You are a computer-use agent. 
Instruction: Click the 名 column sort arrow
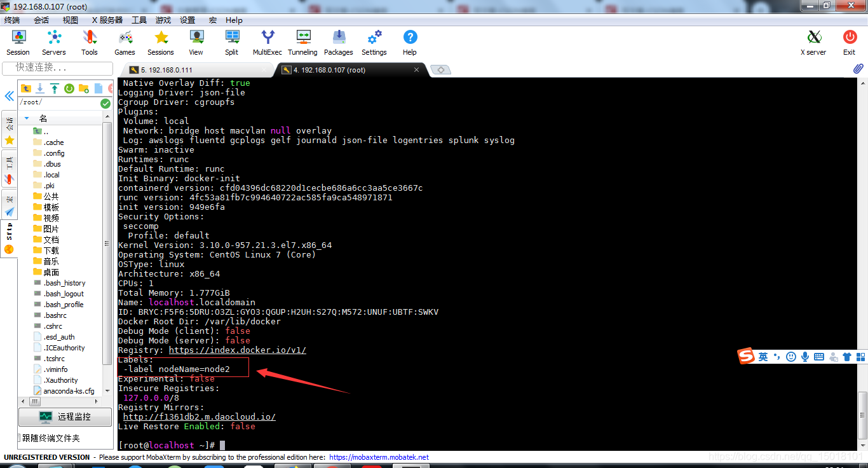tap(27, 118)
